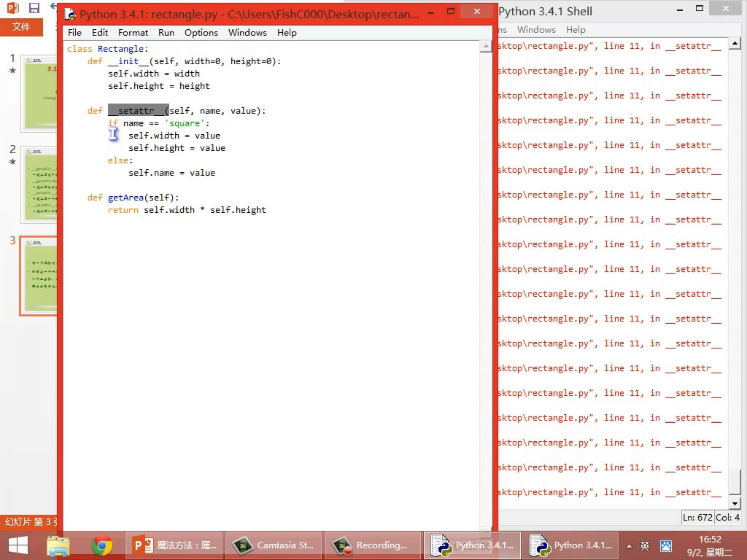
Task: Click the taskbar clock showing 16:52
Action: pyautogui.click(x=709, y=545)
